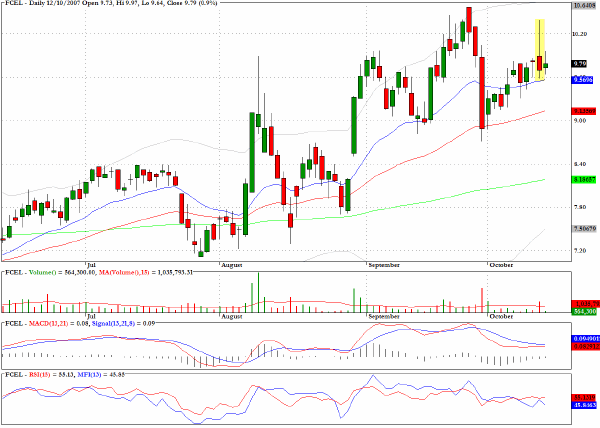Viewport: 600px width, 428px height.
Task: Click the 8.40 price axis label
Action: coord(579,164)
